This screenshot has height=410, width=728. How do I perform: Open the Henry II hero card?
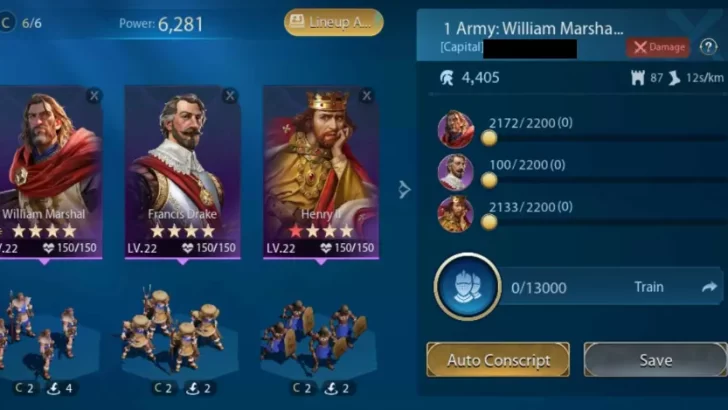tap(321, 172)
